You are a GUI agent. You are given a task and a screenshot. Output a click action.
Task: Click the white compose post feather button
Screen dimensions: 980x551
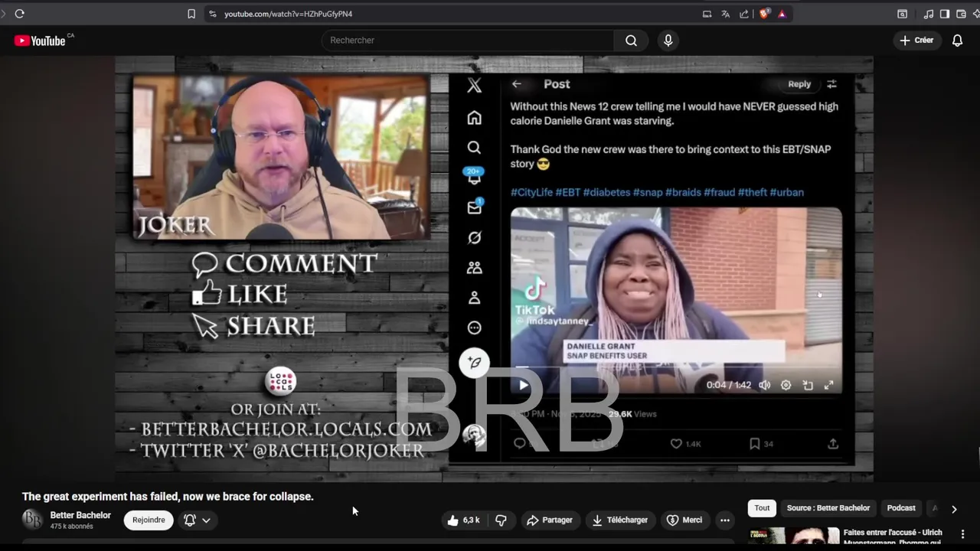(475, 363)
